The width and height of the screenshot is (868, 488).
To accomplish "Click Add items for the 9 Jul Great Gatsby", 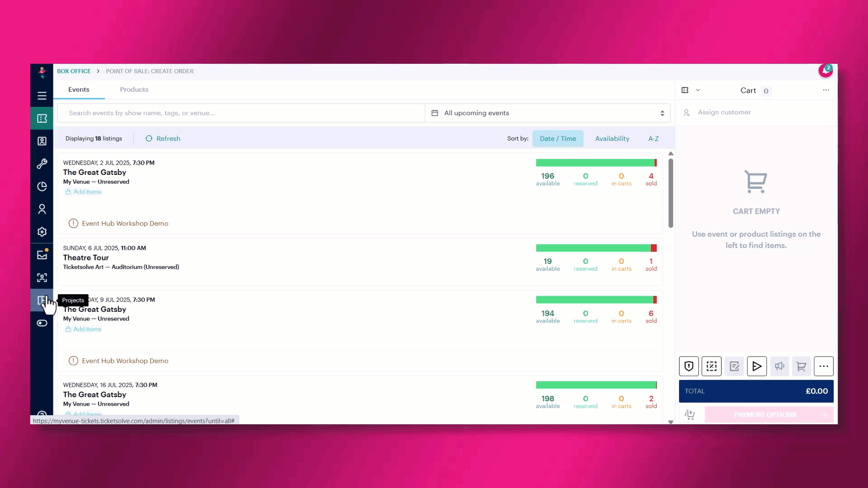I will coord(84,329).
